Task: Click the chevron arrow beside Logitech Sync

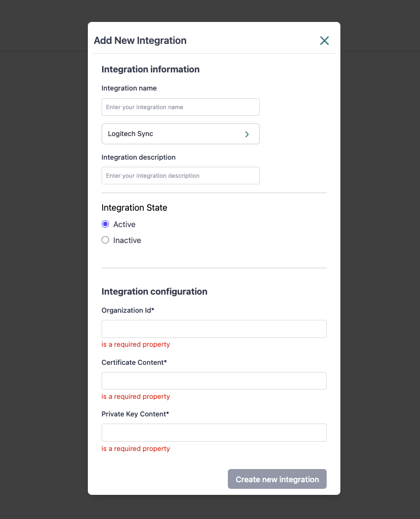Action: (247, 134)
